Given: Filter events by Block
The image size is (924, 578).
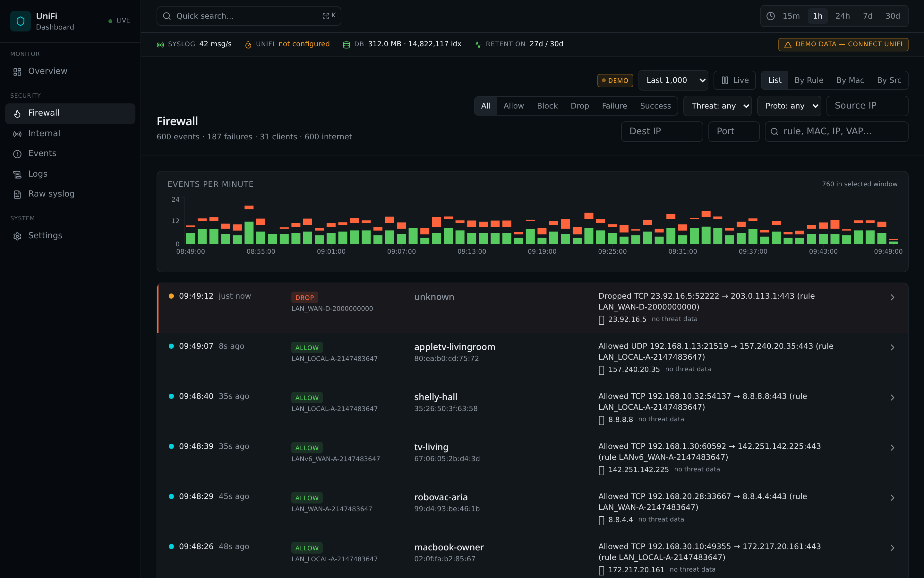Looking at the screenshot, I should pos(547,106).
